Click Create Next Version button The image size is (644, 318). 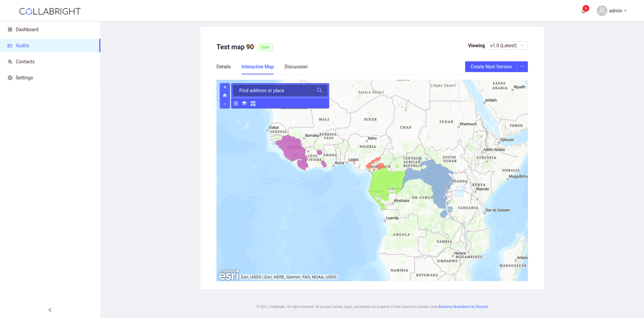[x=491, y=67]
